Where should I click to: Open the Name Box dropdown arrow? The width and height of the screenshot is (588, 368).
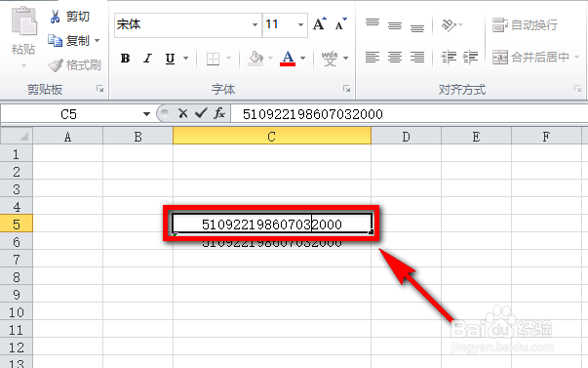(146, 114)
